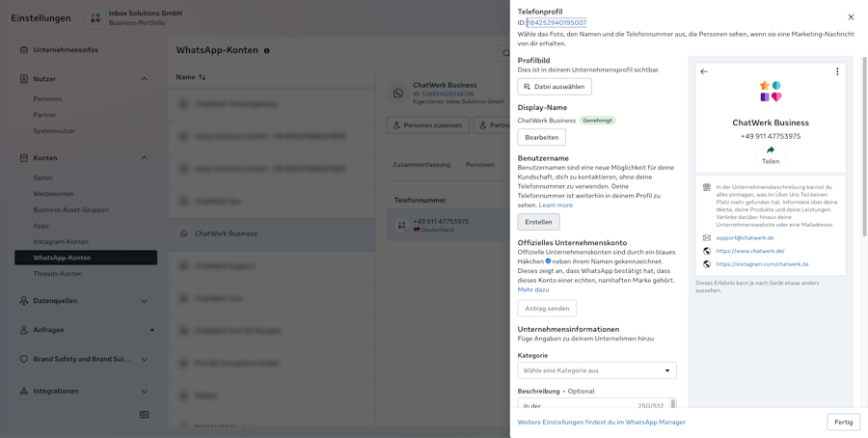
Task: Expand the Datenquellen section
Action: pos(144,301)
